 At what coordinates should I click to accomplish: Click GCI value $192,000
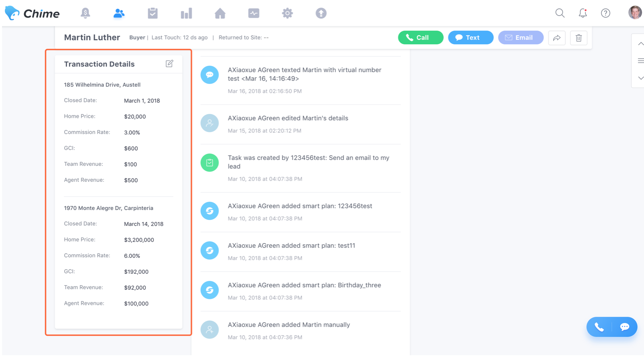click(136, 272)
